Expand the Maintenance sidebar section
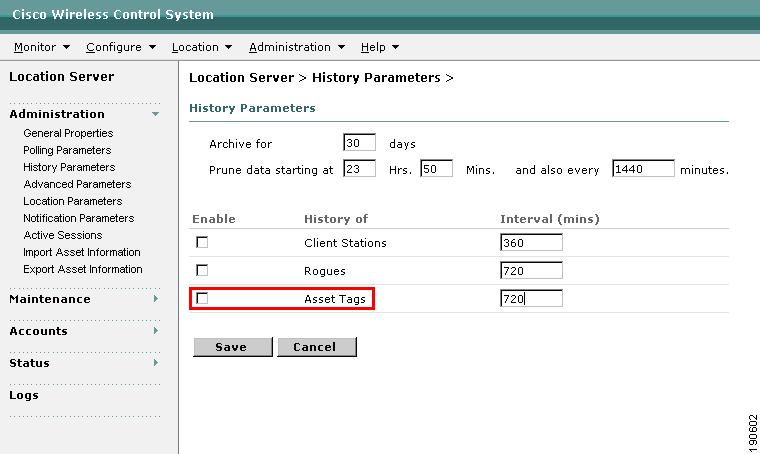Image resolution: width=760 pixels, height=454 pixels. 156,299
